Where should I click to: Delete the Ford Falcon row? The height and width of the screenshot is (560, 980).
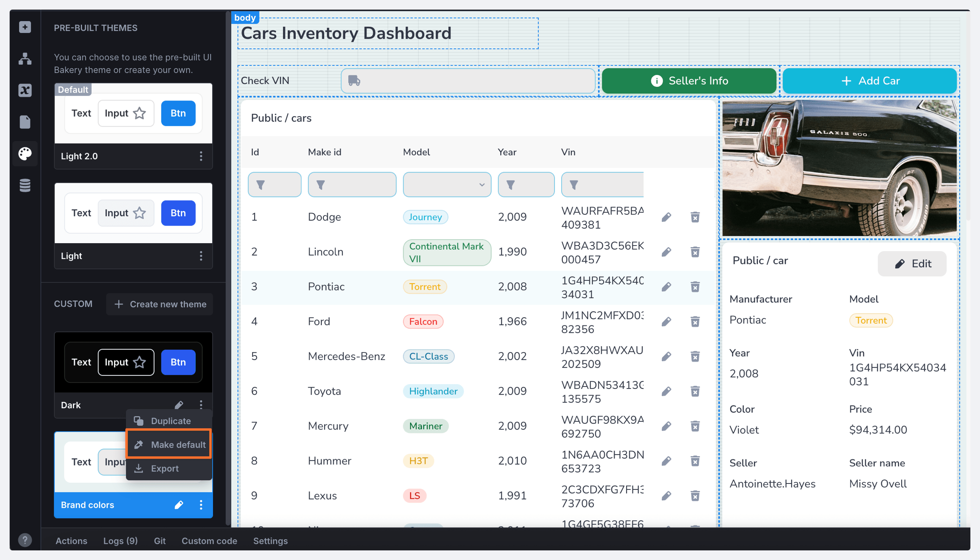695,322
